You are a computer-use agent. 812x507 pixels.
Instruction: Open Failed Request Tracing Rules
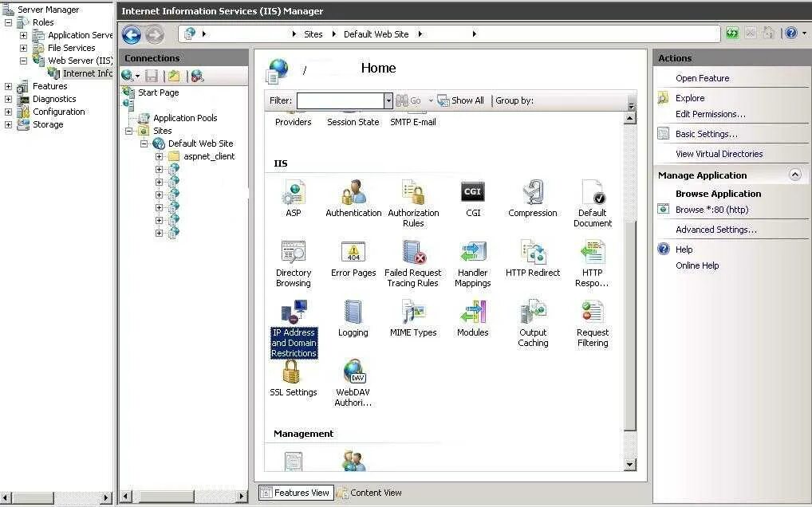tap(413, 263)
